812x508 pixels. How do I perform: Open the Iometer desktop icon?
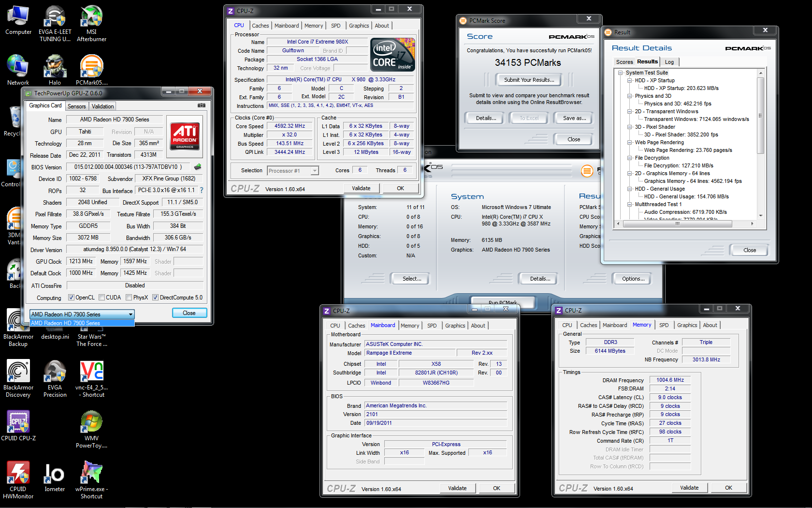tap(55, 477)
